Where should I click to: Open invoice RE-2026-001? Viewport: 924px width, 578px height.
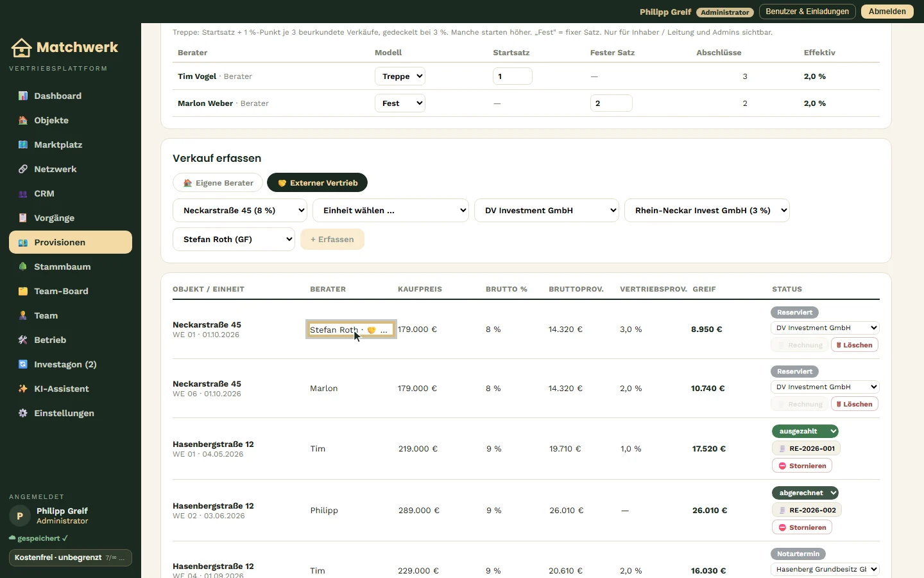click(807, 448)
